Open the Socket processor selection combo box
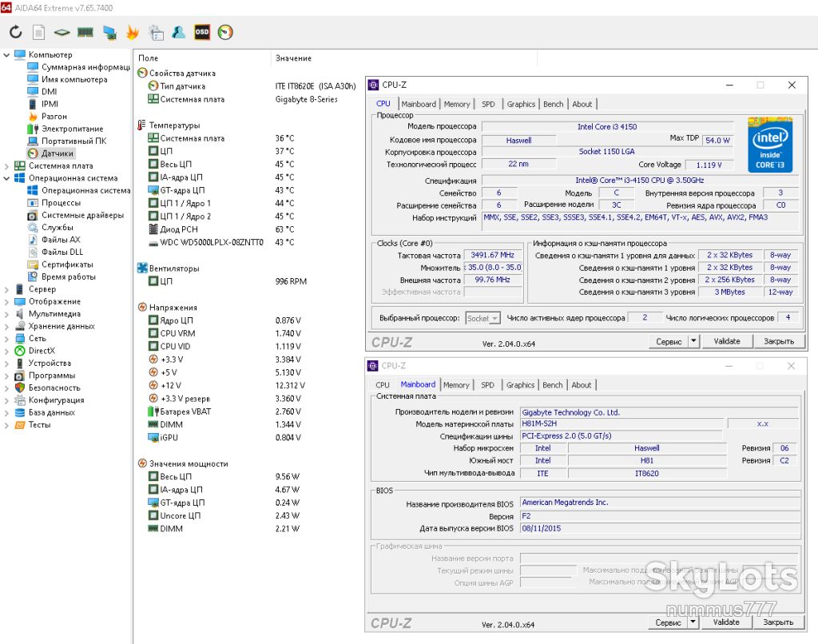The image size is (818, 644). [x=482, y=318]
